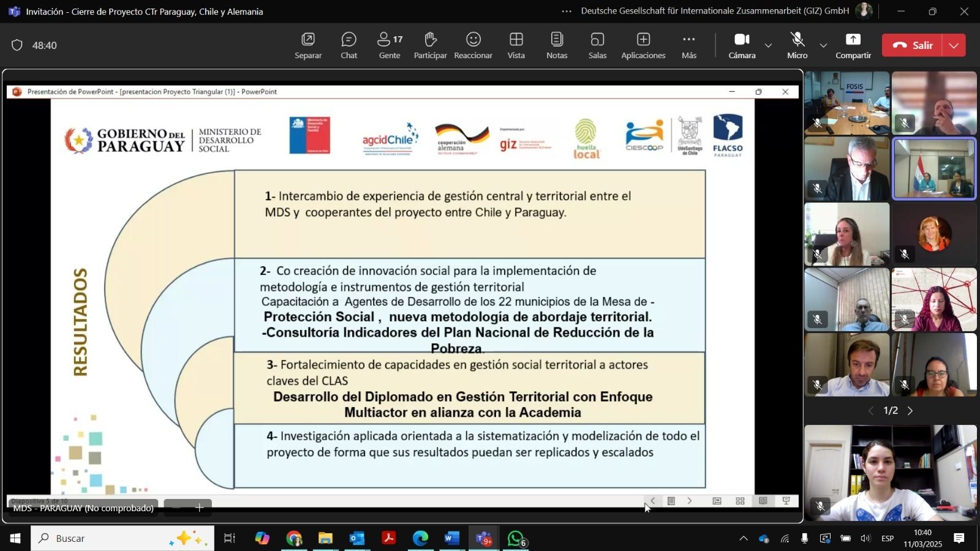Open Aplicaciones add-ins
This screenshot has height=551, width=980.
(x=643, y=46)
